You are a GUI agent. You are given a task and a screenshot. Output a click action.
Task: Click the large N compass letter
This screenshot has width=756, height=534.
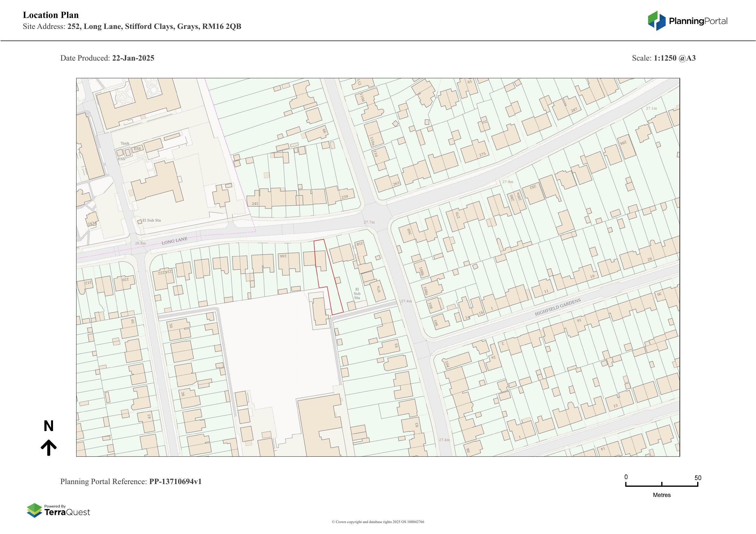click(48, 426)
